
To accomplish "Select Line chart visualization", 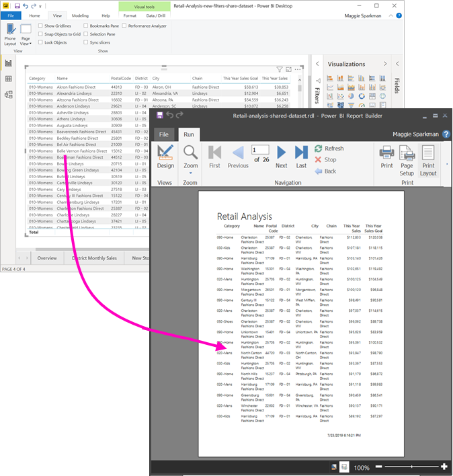I will point(330,87).
